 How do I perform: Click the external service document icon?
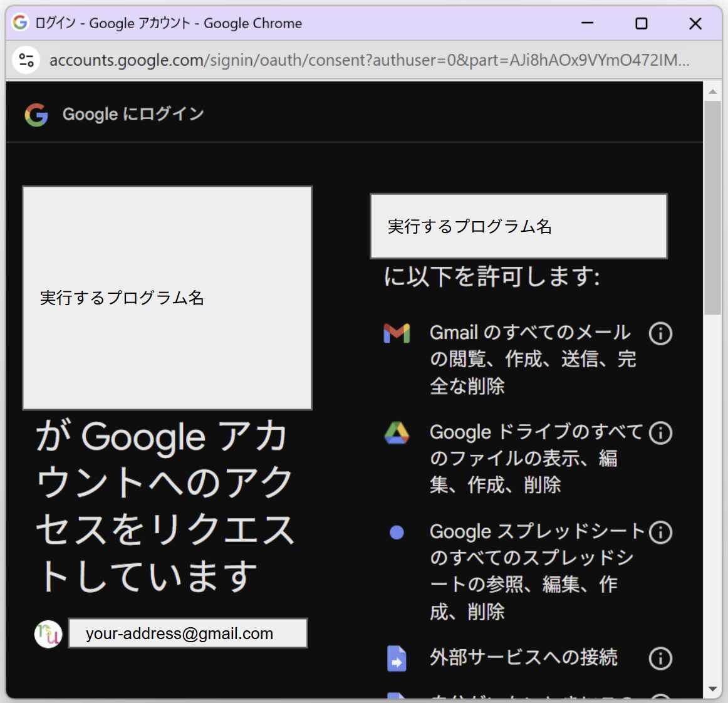pos(397,659)
